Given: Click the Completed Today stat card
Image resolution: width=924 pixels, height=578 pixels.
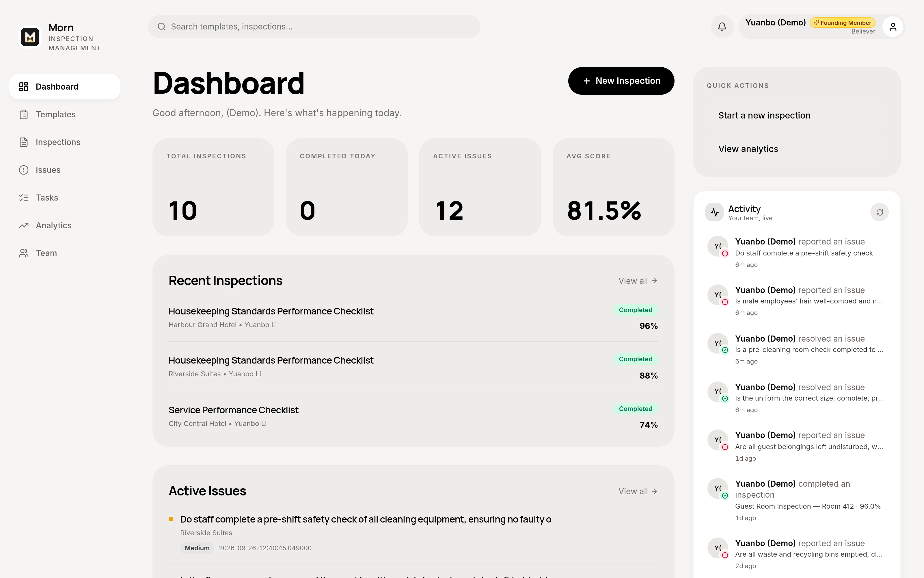Looking at the screenshot, I should (347, 187).
